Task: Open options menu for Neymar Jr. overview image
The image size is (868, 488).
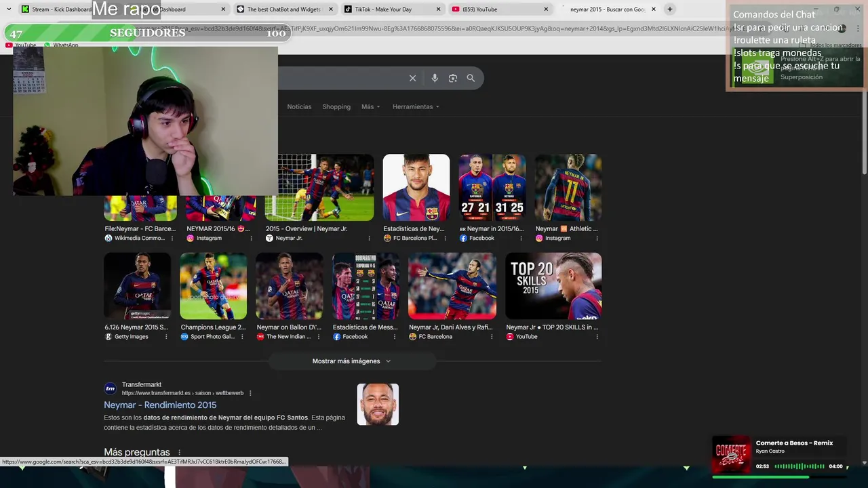Action: pyautogui.click(x=369, y=239)
